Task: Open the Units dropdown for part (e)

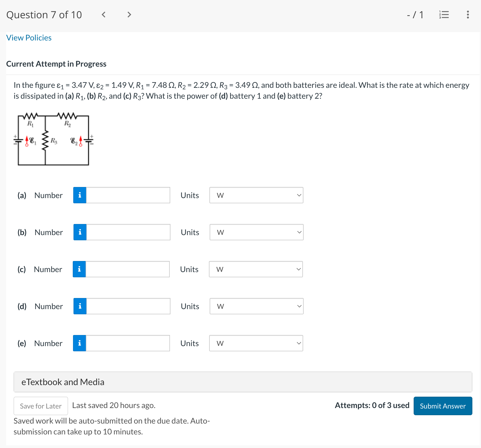Action: [256, 343]
